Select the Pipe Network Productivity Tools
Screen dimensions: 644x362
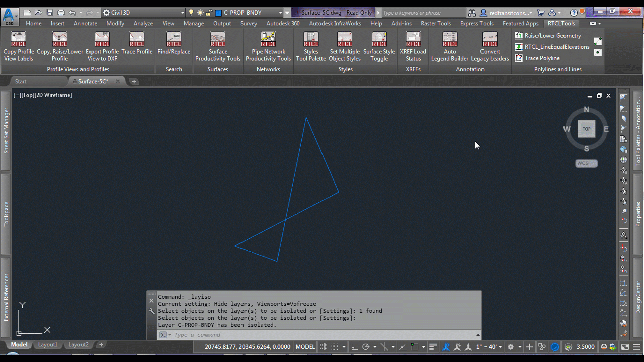268,45
